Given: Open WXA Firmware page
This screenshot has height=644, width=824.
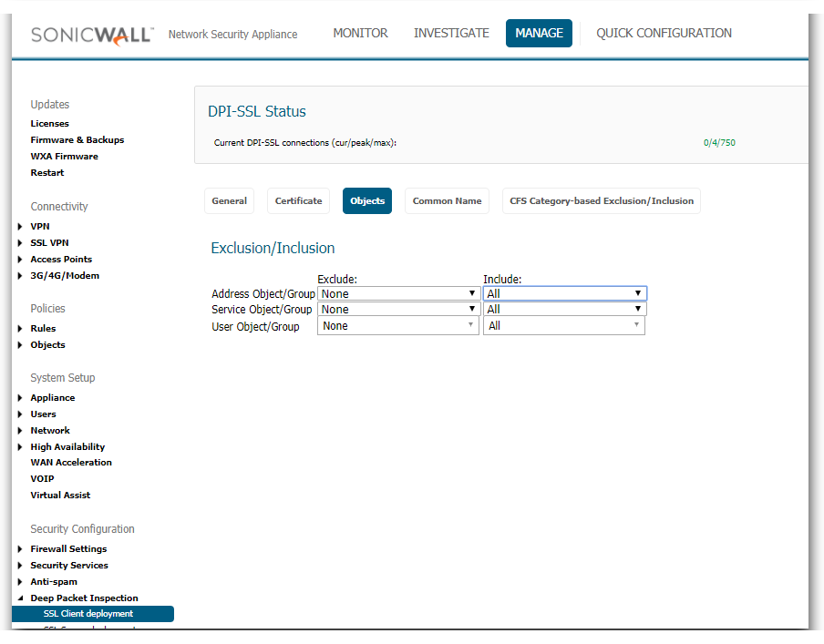Looking at the screenshot, I should click(x=64, y=156).
